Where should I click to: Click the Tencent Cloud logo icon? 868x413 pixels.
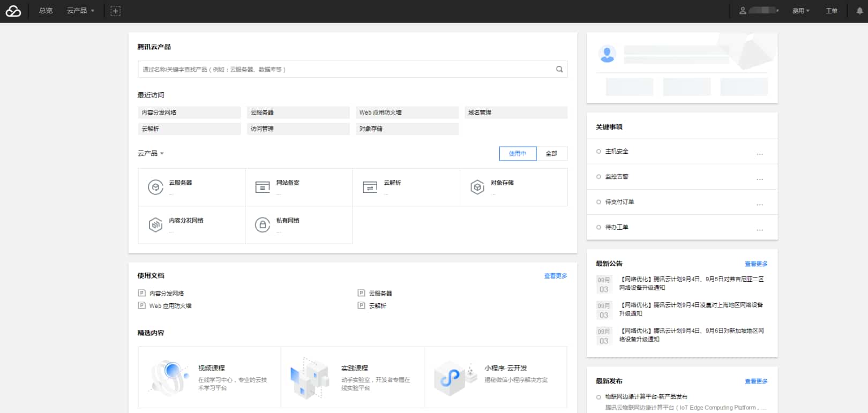(13, 11)
